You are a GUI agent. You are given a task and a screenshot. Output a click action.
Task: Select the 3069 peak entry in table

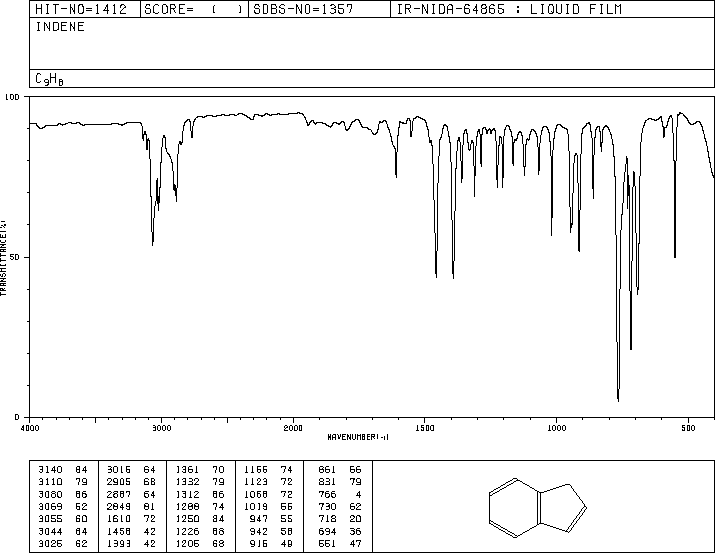63,506
